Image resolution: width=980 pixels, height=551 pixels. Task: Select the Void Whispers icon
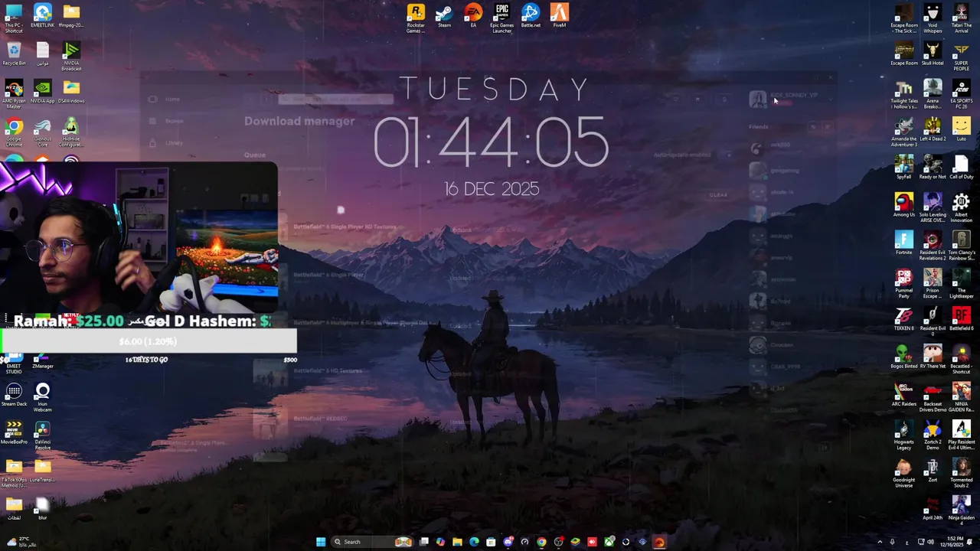[x=933, y=18]
